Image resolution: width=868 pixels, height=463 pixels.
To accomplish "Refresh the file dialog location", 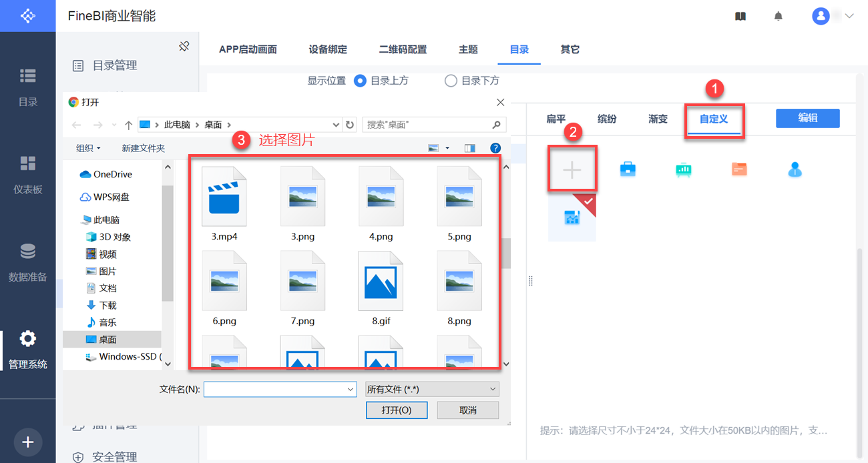I will [x=350, y=125].
